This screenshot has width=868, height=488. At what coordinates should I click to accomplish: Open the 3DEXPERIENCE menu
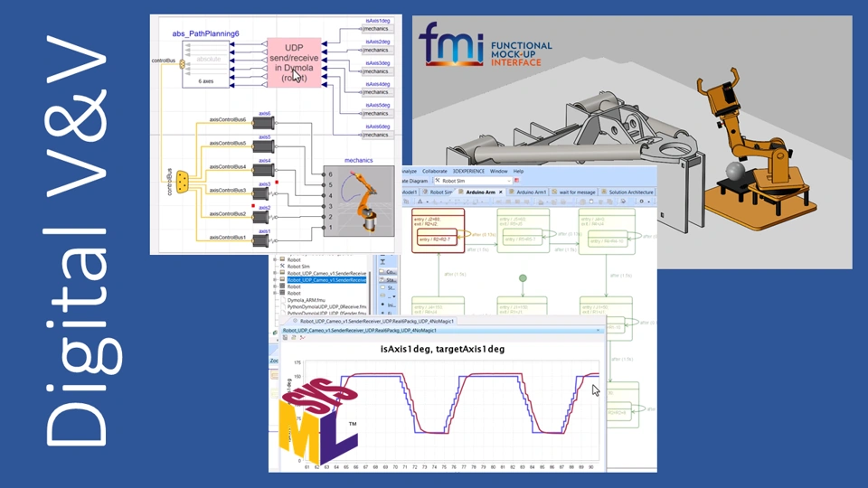tap(468, 172)
